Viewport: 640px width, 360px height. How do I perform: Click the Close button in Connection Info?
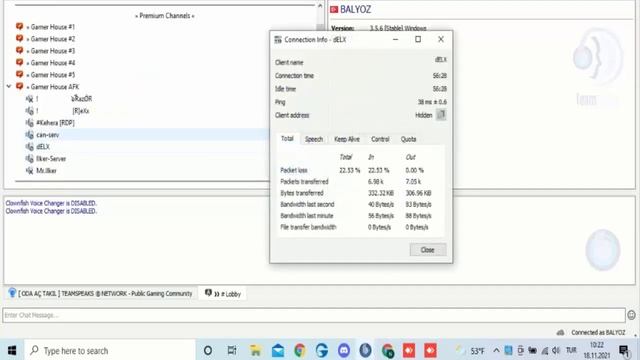click(427, 250)
